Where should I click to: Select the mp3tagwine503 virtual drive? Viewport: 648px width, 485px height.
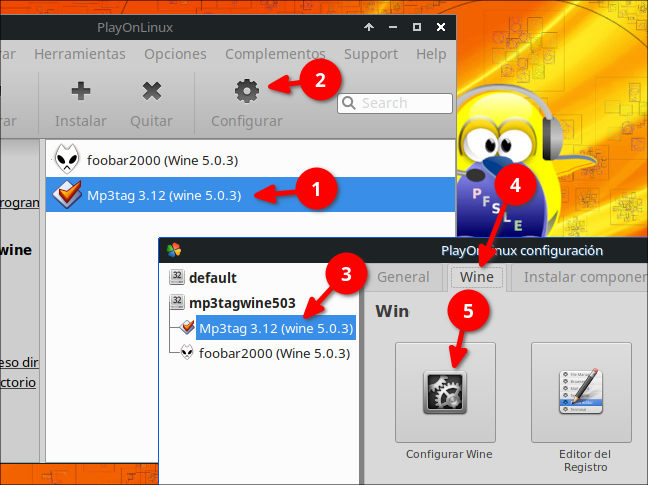point(242,303)
